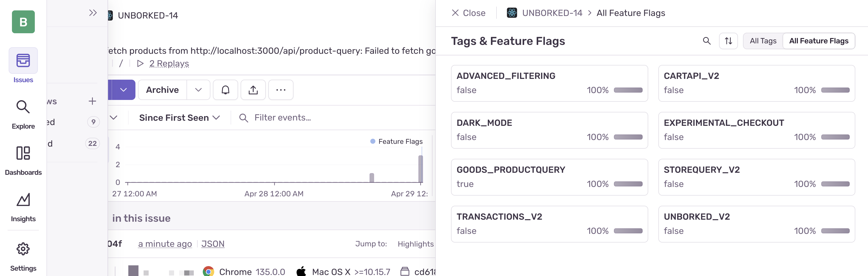Open Settings gear in sidebar
The width and height of the screenshot is (868, 276).
[23, 249]
